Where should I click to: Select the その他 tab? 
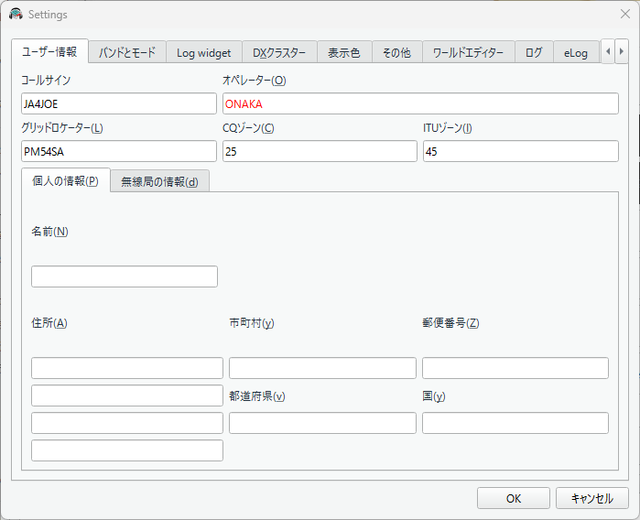[397, 53]
